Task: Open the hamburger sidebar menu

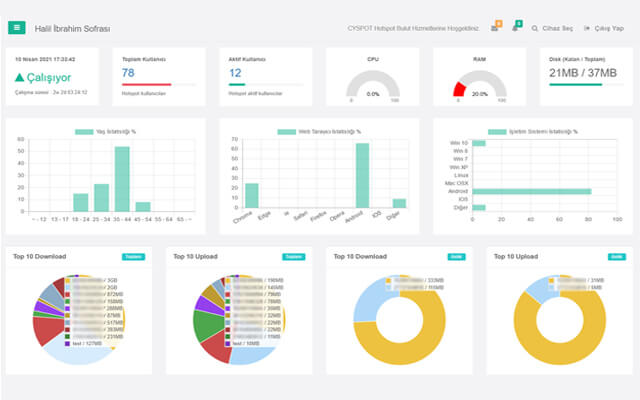Action: coord(18,28)
